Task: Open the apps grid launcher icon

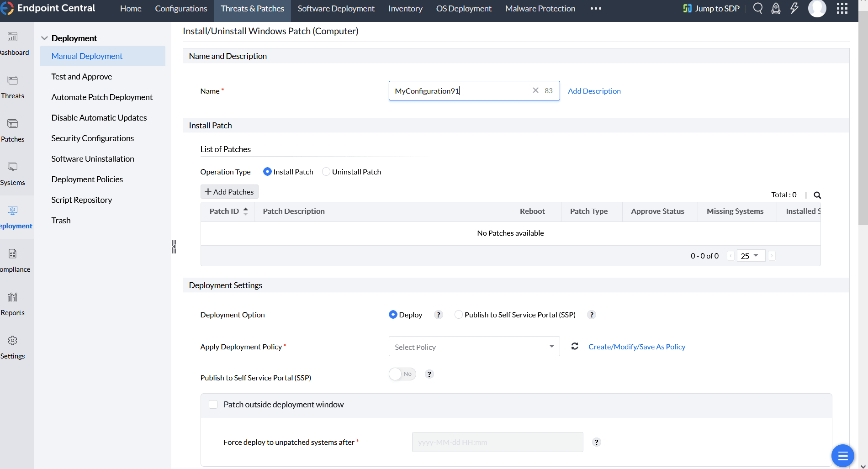Action: (842, 8)
